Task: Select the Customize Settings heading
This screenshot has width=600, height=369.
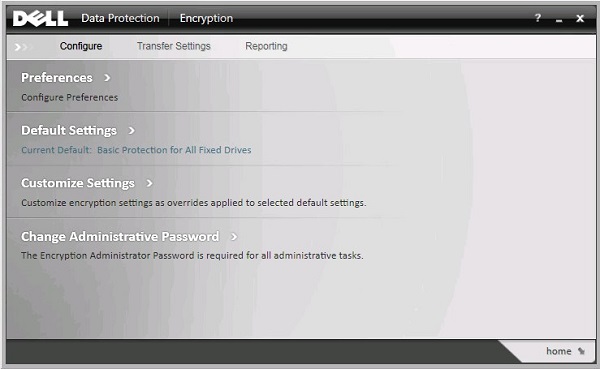Action: pyautogui.click(x=78, y=183)
